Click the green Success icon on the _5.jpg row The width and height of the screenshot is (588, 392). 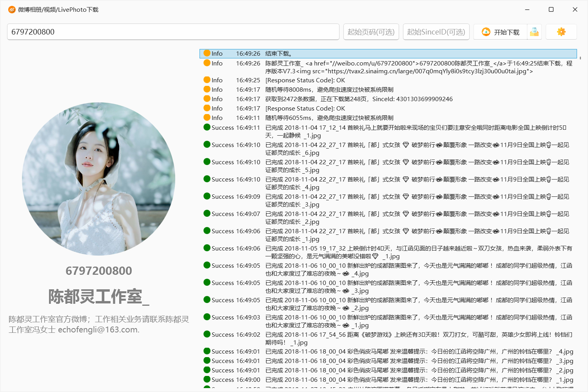click(x=207, y=162)
